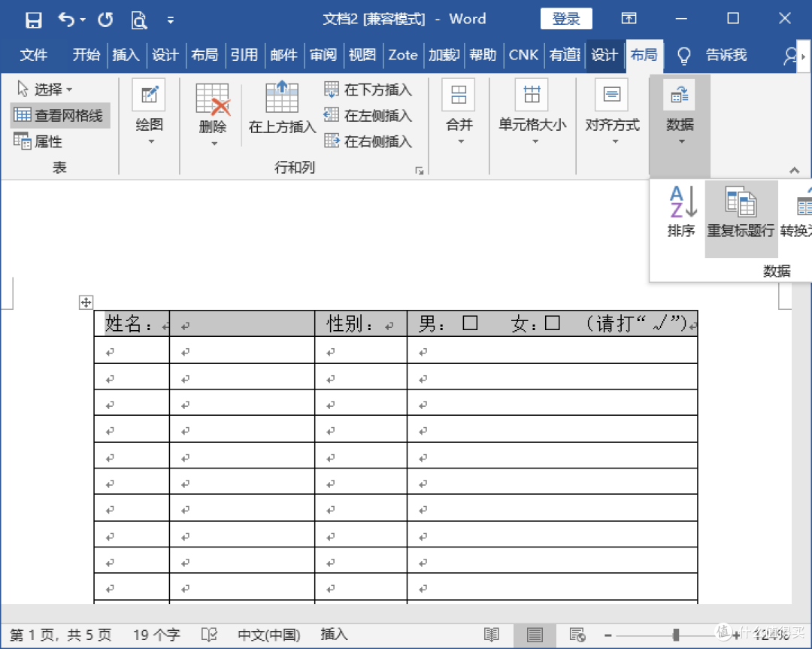
Task: Open the CNK ribbon tab
Action: click(x=523, y=55)
